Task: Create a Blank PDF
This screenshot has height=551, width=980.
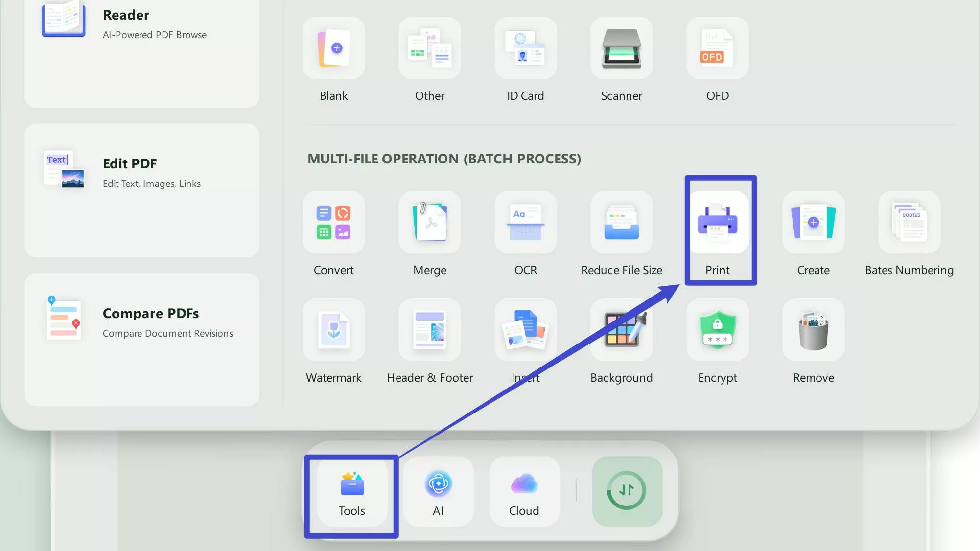Action: (333, 48)
